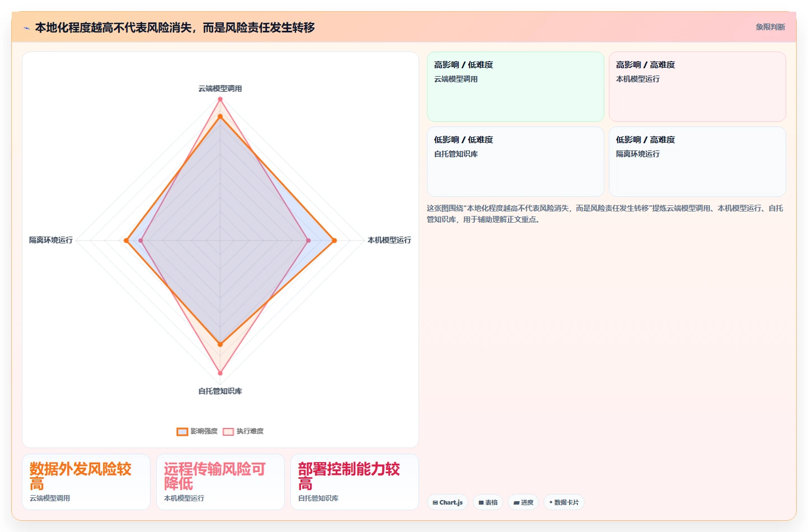Click the 云端模型调用 radar axis label
The width and height of the screenshot is (808, 532).
[x=220, y=88]
